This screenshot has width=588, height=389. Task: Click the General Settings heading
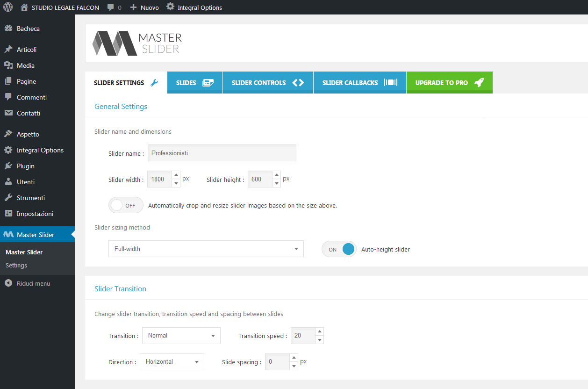(121, 106)
